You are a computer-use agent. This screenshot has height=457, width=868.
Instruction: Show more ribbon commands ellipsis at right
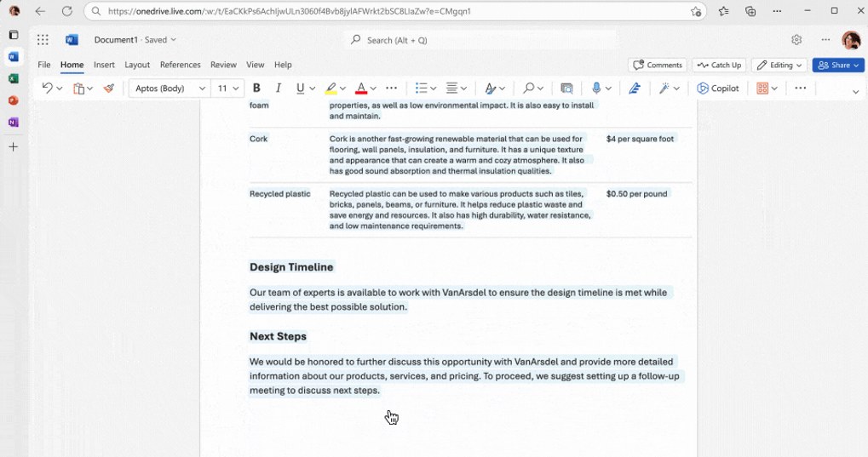[801, 88]
